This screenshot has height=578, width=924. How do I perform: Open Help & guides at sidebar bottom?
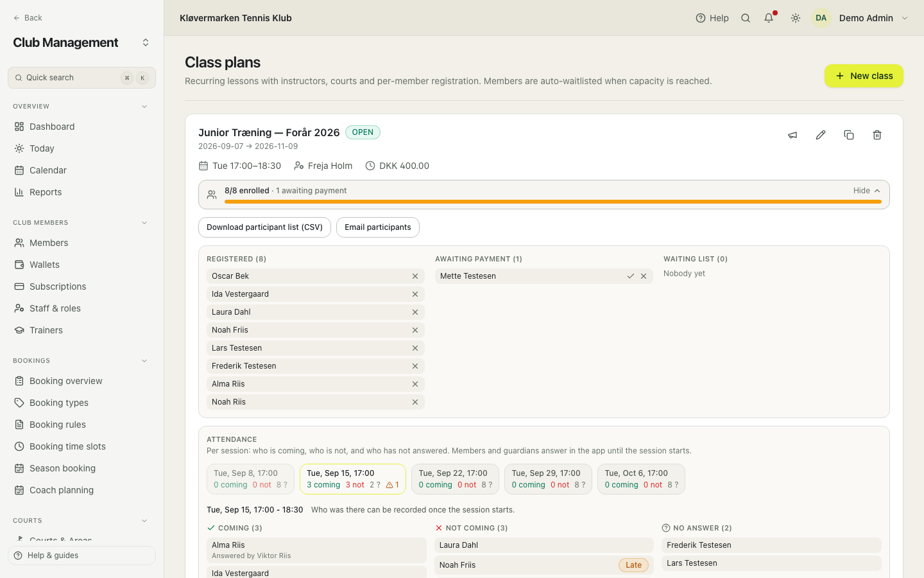click(x=81, y=556)
